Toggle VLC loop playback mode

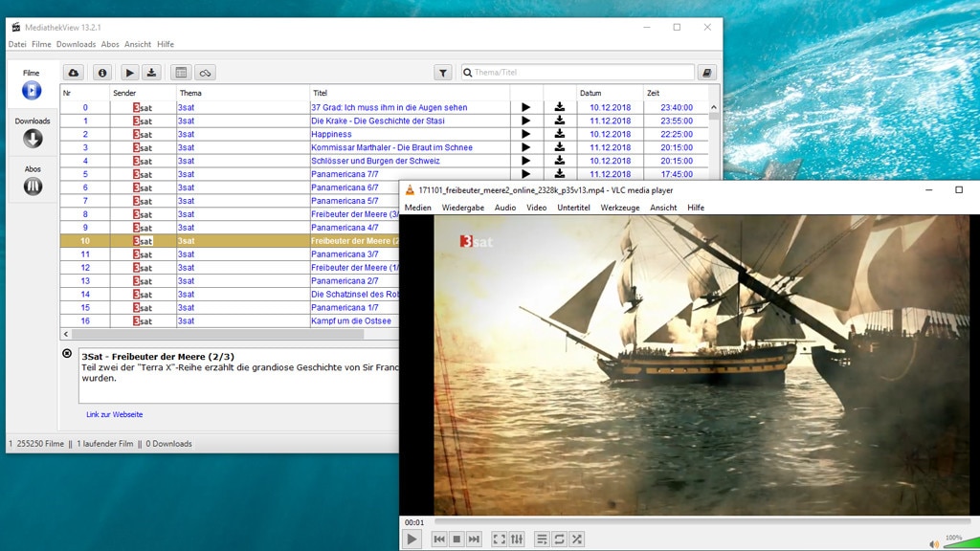pos(560,540)
